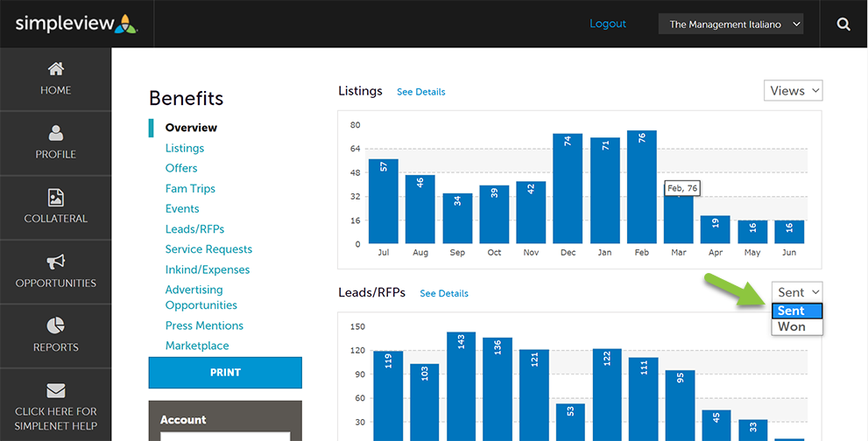Viewport: 868px width, 441px height.
Task: Click the Sep bar showing 34 in Listings
Action: (457, 218)
